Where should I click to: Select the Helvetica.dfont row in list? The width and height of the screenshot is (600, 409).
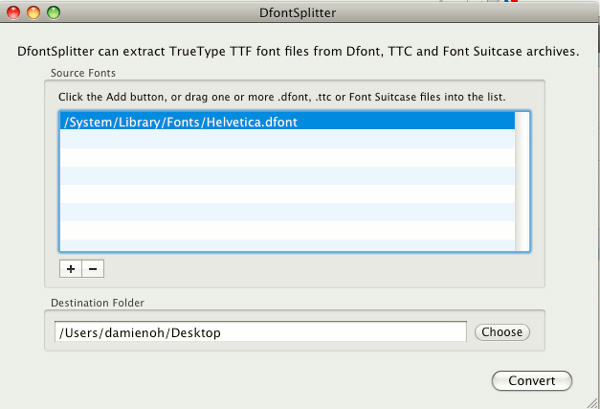(287, 122)
